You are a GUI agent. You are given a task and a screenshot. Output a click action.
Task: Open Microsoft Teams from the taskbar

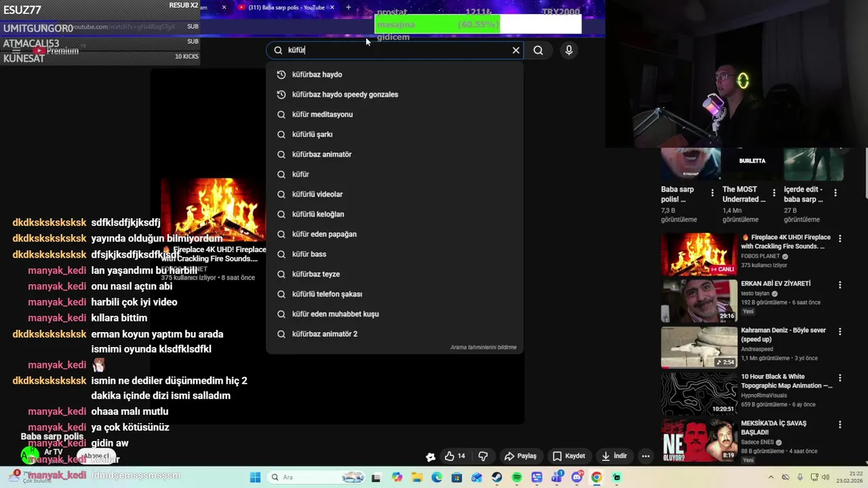pos(557,477)
